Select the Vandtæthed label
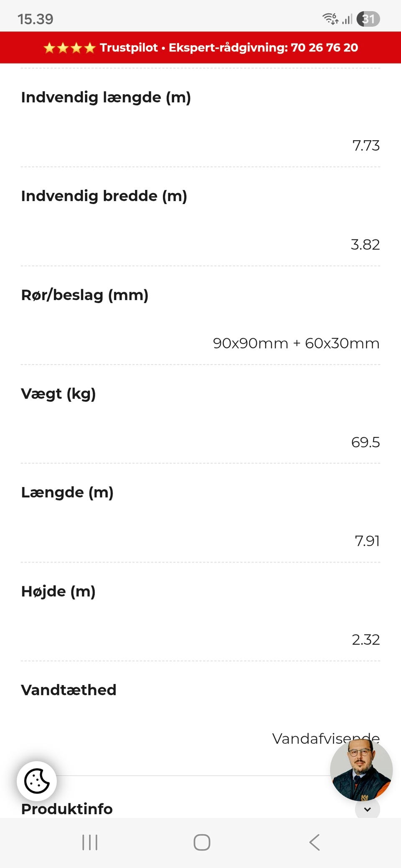Screen dimensions: 401x868 tap(69, 690)
